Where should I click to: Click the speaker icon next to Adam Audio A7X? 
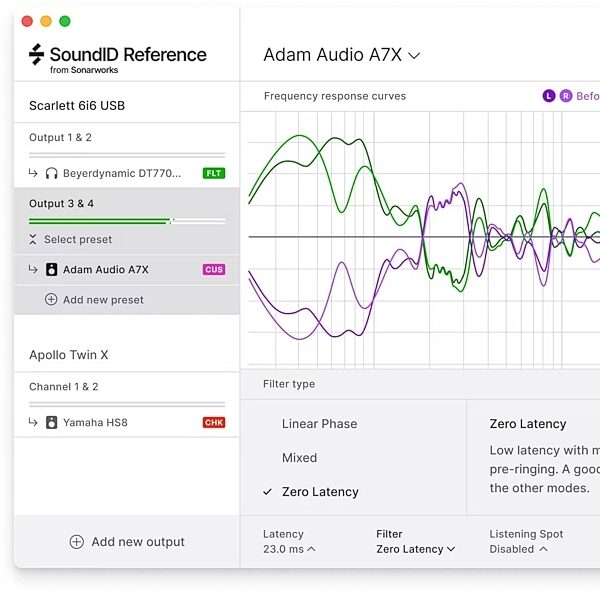(51, 269)
